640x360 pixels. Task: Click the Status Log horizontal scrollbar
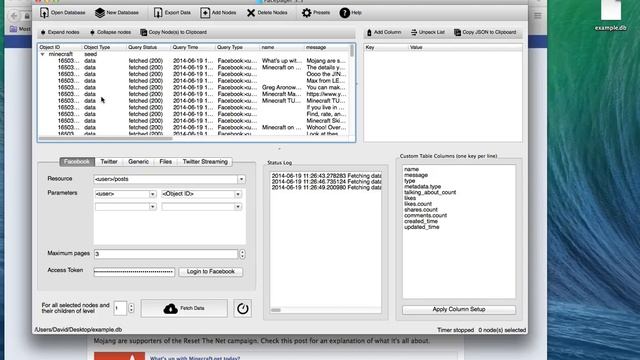[x=276, y=310]
